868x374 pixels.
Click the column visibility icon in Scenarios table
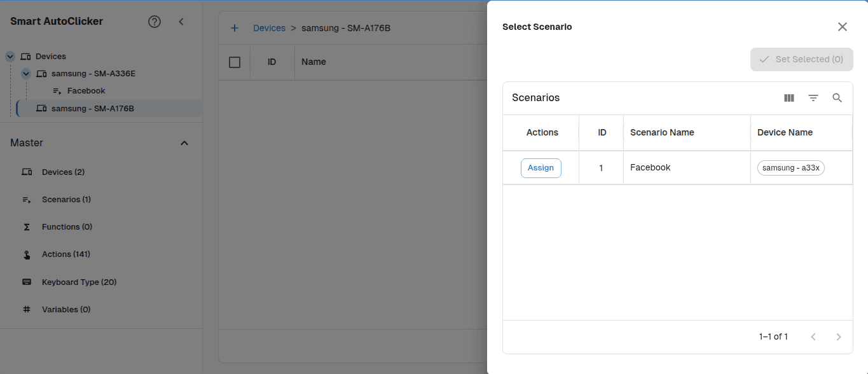point(789,98)
